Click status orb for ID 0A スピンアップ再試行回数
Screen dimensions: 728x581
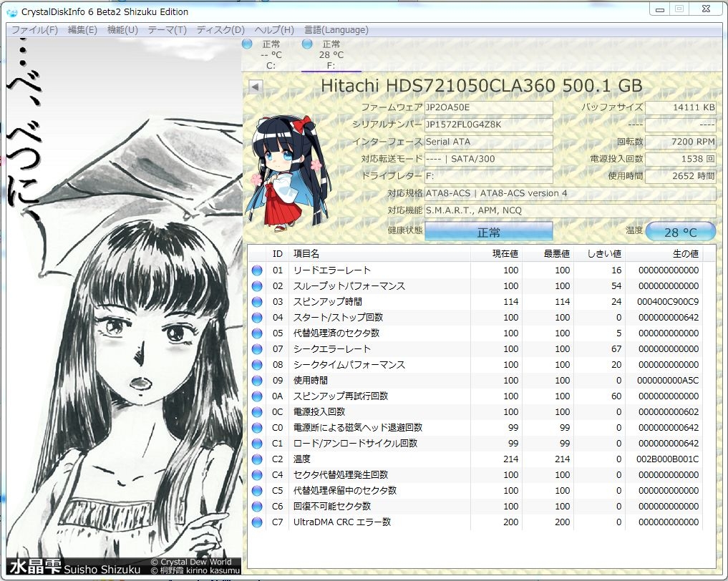coord(257,396)
